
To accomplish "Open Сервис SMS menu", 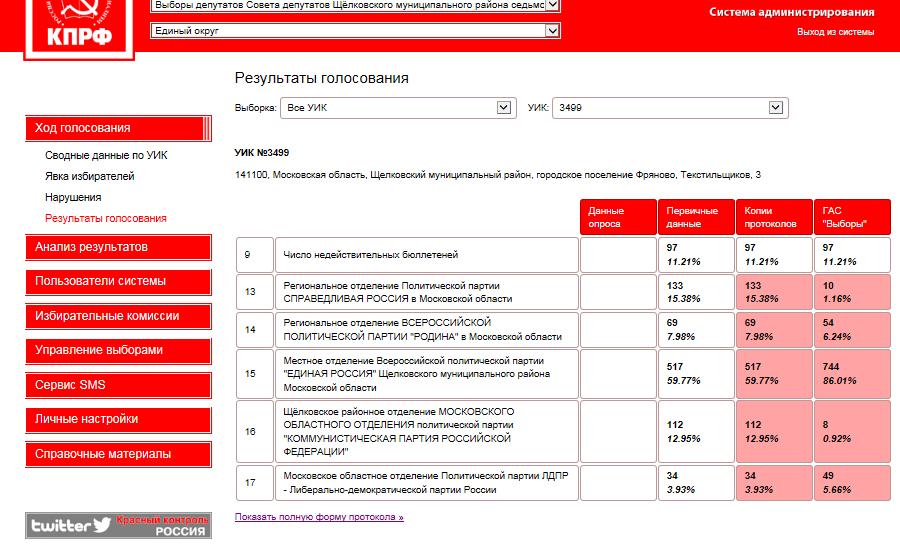I will point(118,385).
